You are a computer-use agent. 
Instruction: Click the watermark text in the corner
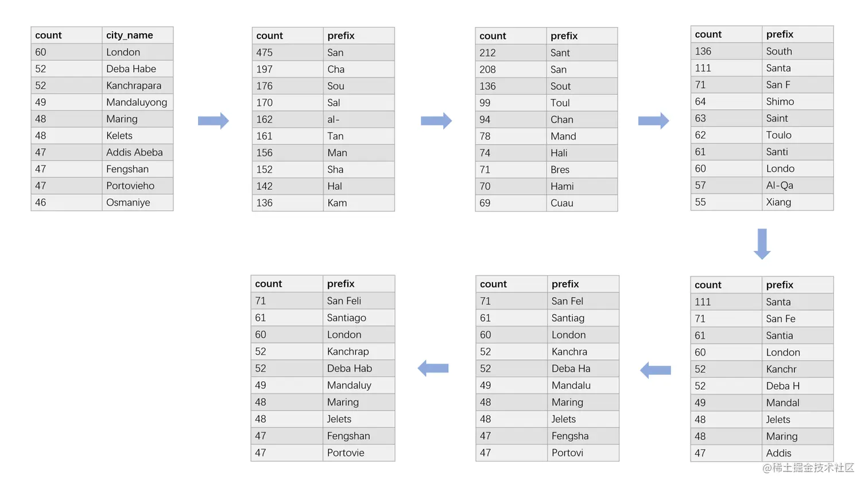(x=808, y=467)
